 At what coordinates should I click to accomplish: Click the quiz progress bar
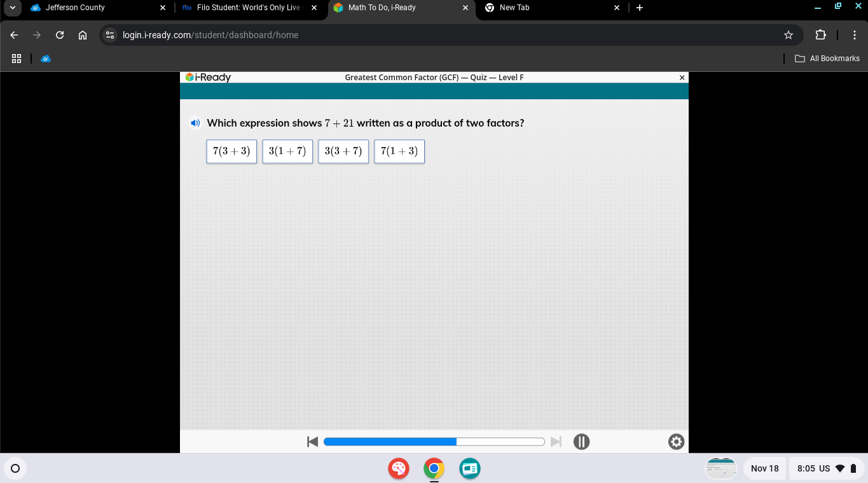[x=434, y=442]
